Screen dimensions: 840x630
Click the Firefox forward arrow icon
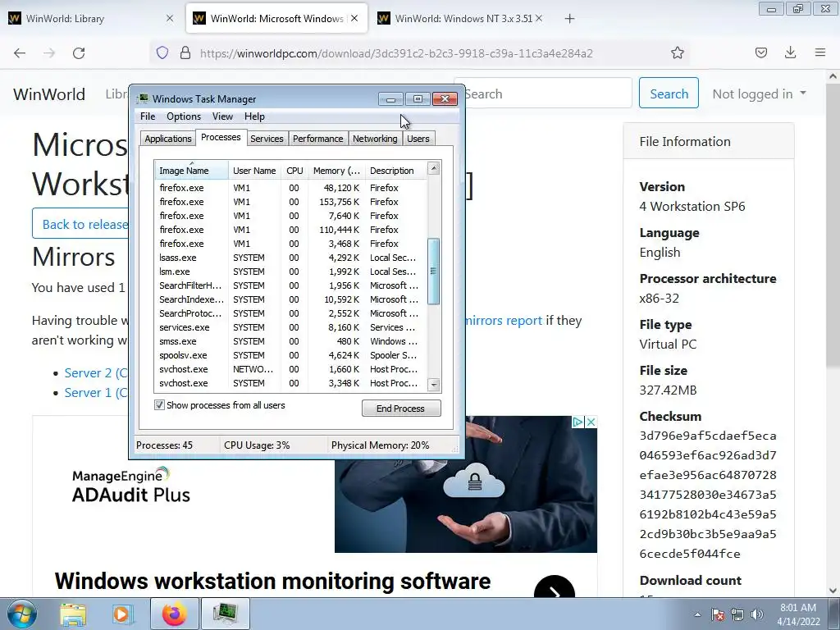point(49,53)
